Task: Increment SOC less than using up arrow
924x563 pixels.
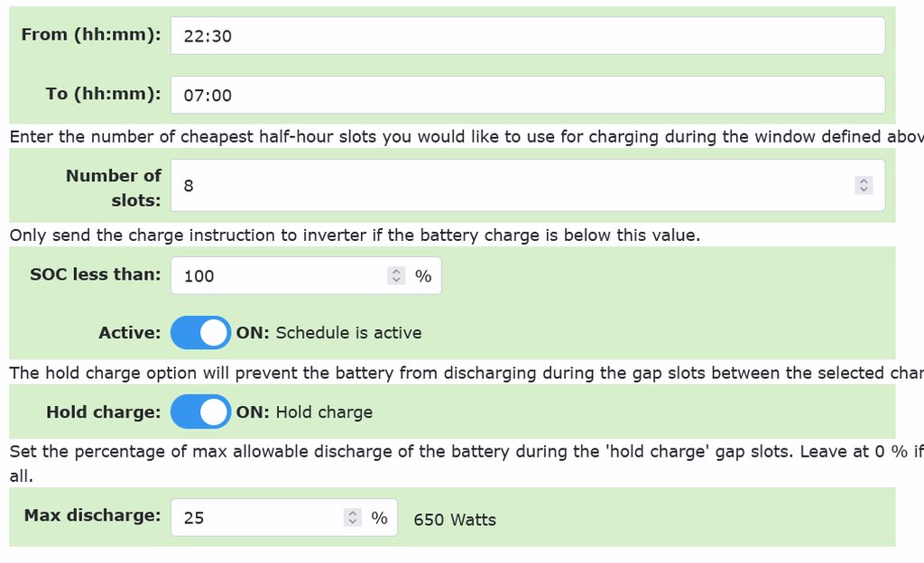Action: pyautogui.click(x=396, y=272)
